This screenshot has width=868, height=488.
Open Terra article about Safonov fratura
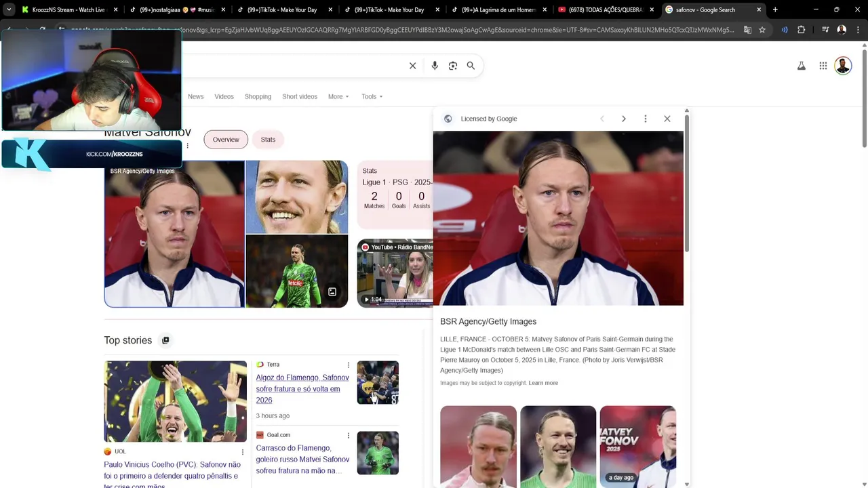coord(302,389)
